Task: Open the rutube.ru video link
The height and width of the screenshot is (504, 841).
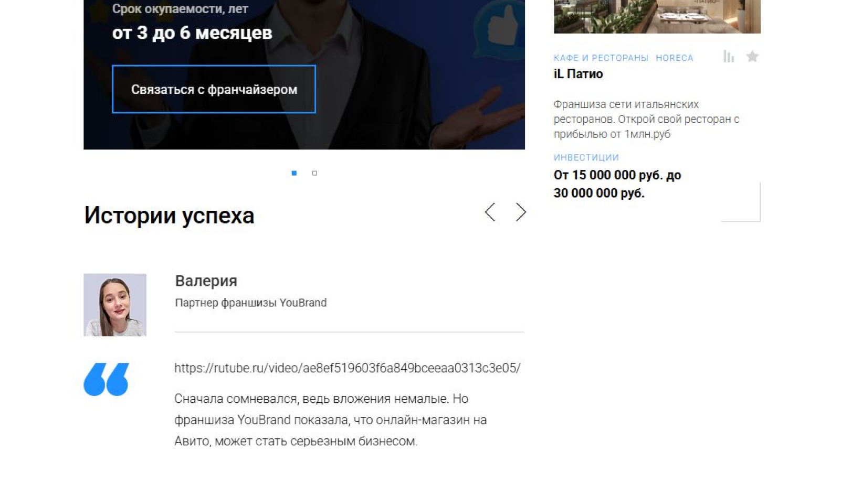Action: point(347,368)
